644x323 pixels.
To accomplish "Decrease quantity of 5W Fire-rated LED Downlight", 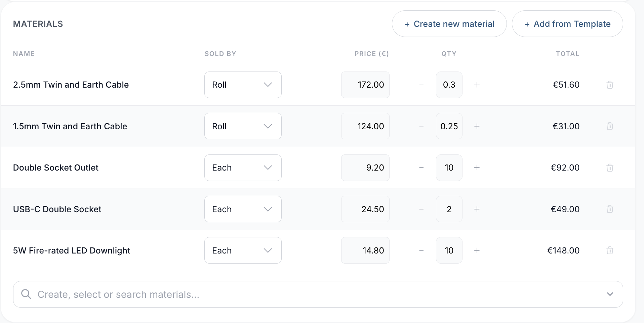I will click(421, 250).
